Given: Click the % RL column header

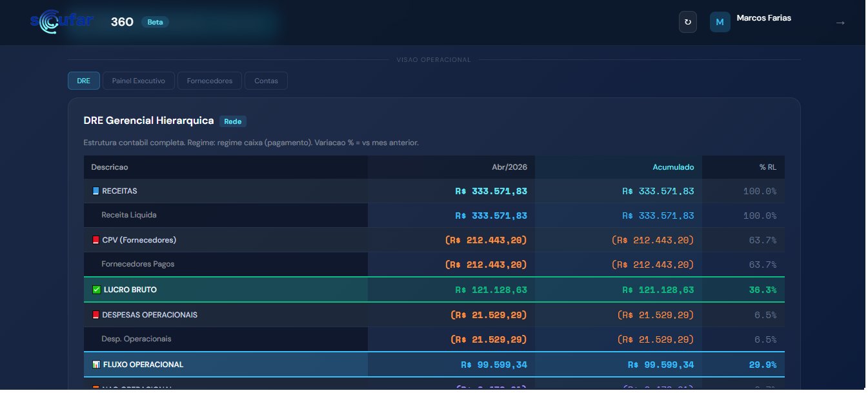Looking at the screenshot, I should (768, 167).
